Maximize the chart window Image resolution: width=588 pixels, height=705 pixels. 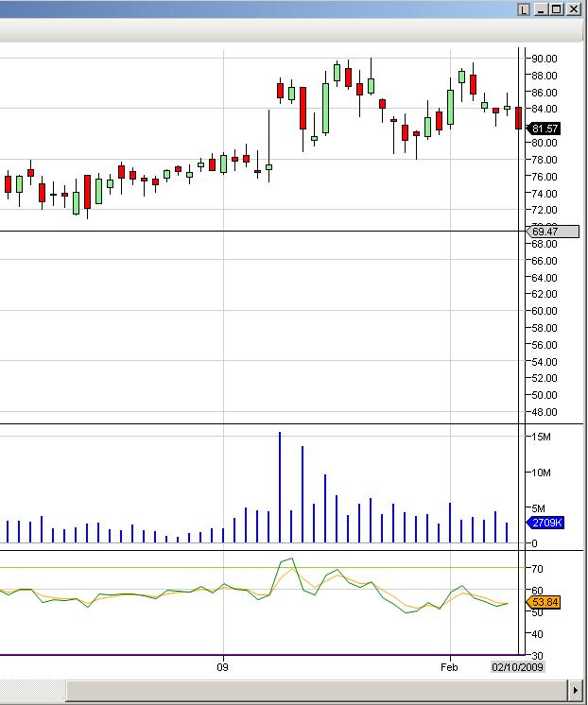(557, 9)
